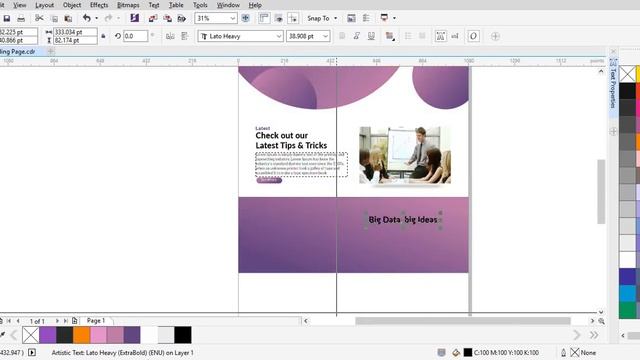Click the align panel icon right of Options

(x=366, y=18)
